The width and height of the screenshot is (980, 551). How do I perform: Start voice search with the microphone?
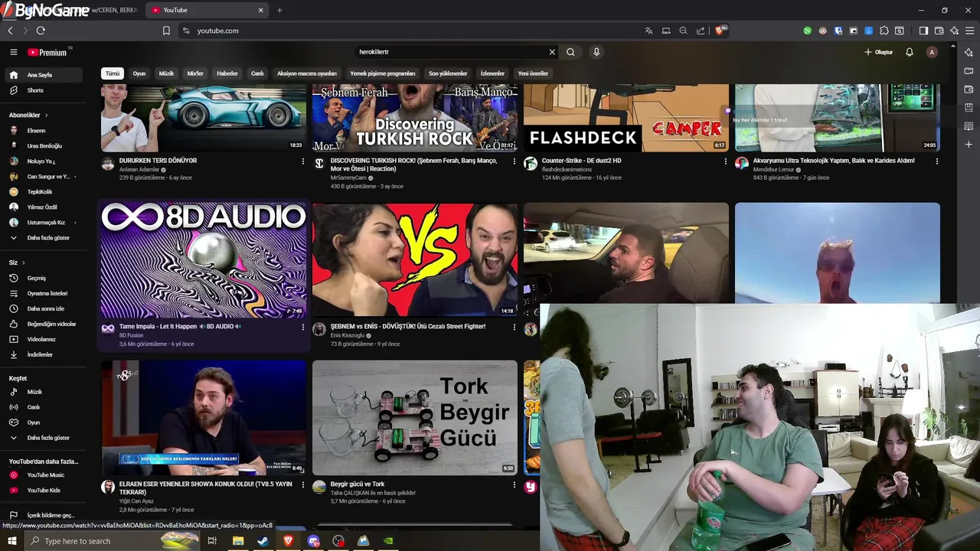[596, 52]
